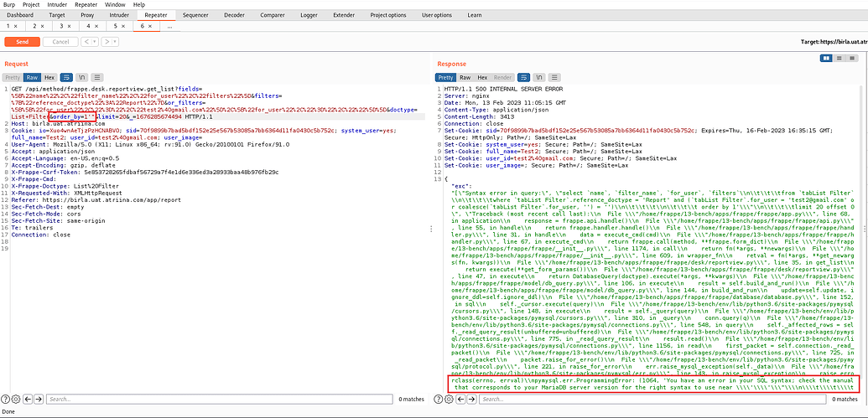Image resolution: width=868 pixels, height=418 pixels.
Task: Open the Intruder menu
Action: (57, 4)
